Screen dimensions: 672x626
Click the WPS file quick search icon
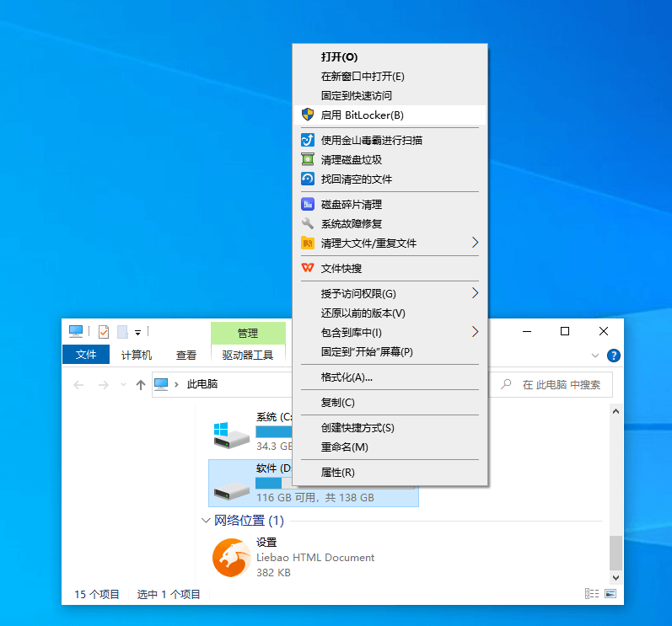pyautogui.click(x=307, y=268)
